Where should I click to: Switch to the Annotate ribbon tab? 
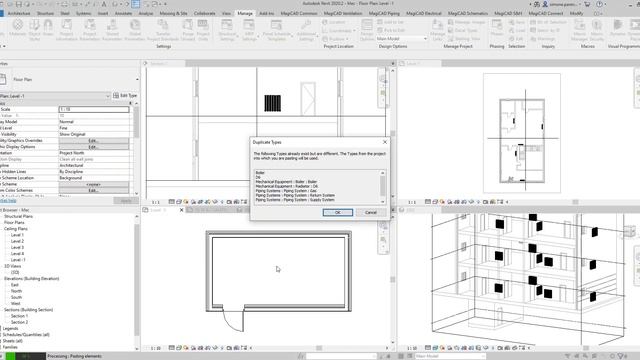(x=123, y=13)
